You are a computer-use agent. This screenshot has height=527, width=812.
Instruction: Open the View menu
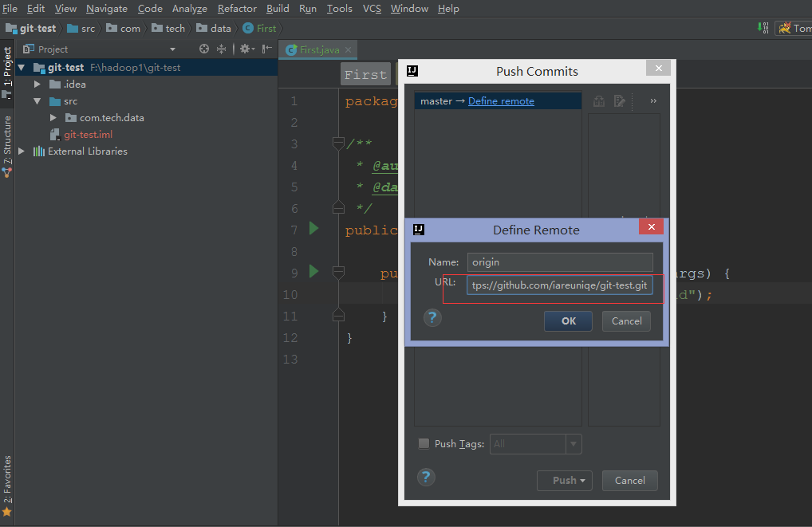(x=65, y=9)
